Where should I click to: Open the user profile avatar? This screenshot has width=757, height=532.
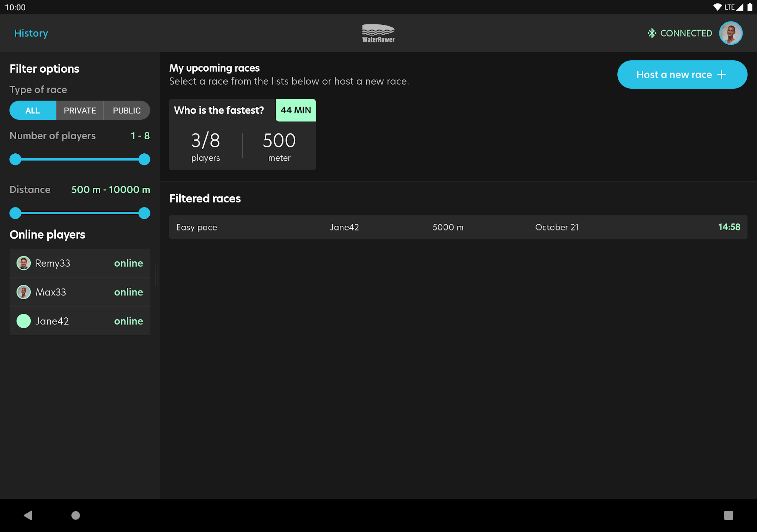tap(731, 33)
